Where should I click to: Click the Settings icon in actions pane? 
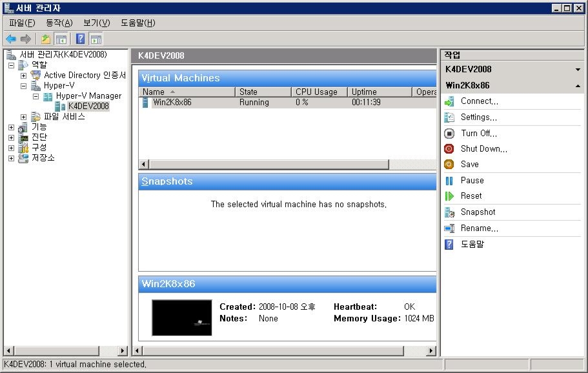tap(449, 117)
